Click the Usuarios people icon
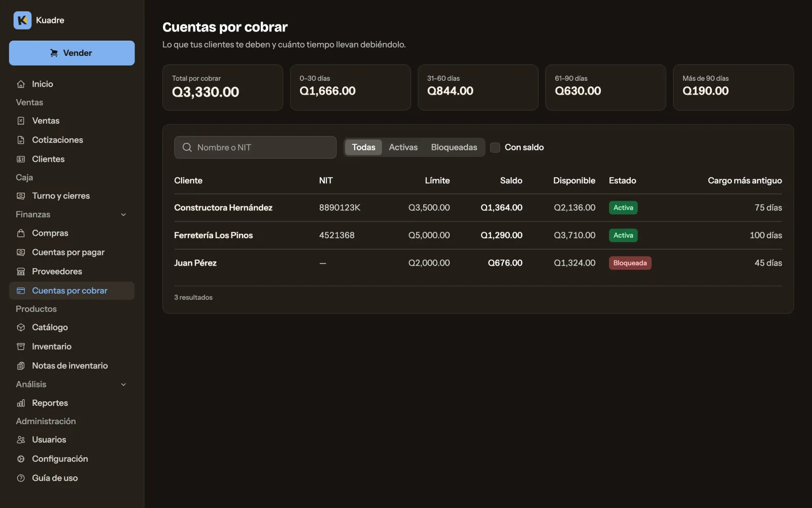The image size is (812, 508). click(x=21, y=440)
